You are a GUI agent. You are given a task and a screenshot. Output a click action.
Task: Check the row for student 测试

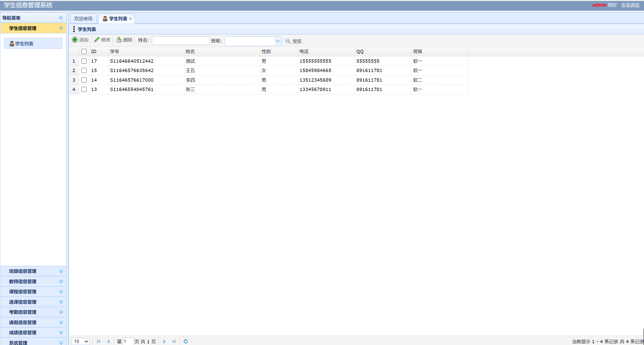point(84,61)
